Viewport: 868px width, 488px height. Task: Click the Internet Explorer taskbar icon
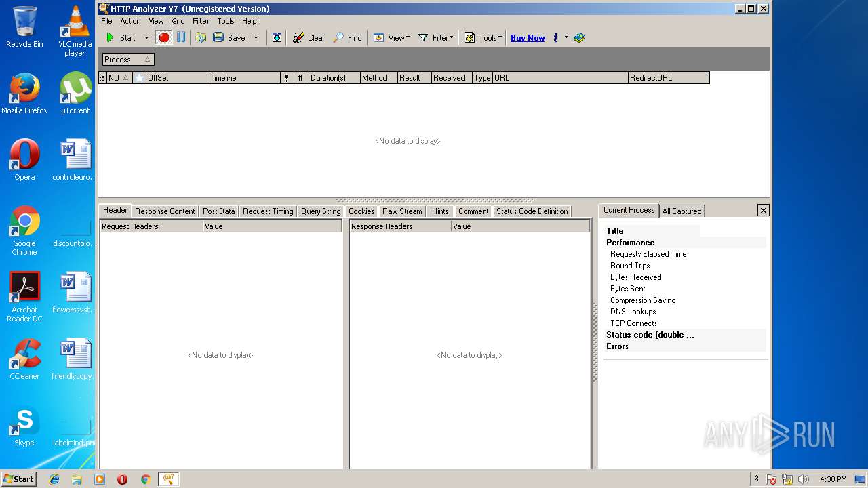[x=54, y=479]
